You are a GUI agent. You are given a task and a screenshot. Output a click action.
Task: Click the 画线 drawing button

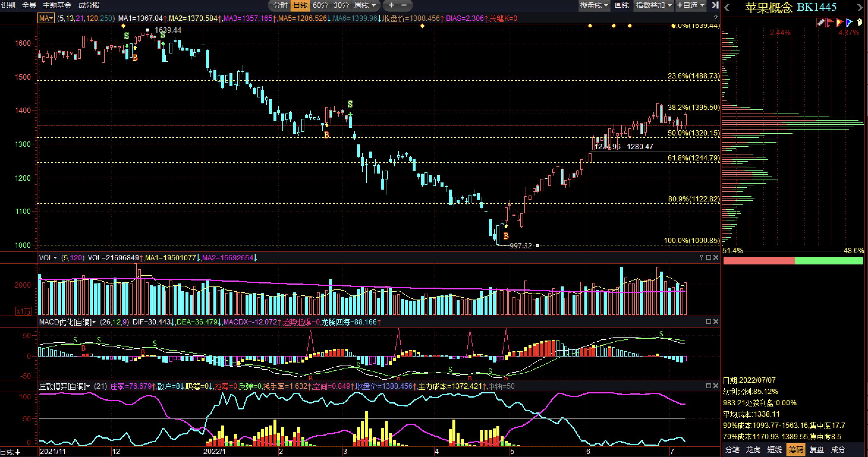coord(622,5)
